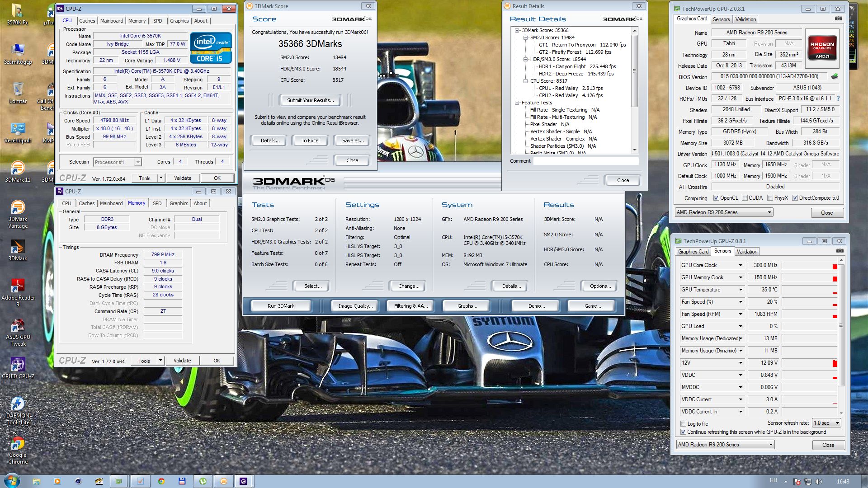The image size is (868, 488).
Task: Collapse the Feature Tests tree node
Action: point(517,103)
